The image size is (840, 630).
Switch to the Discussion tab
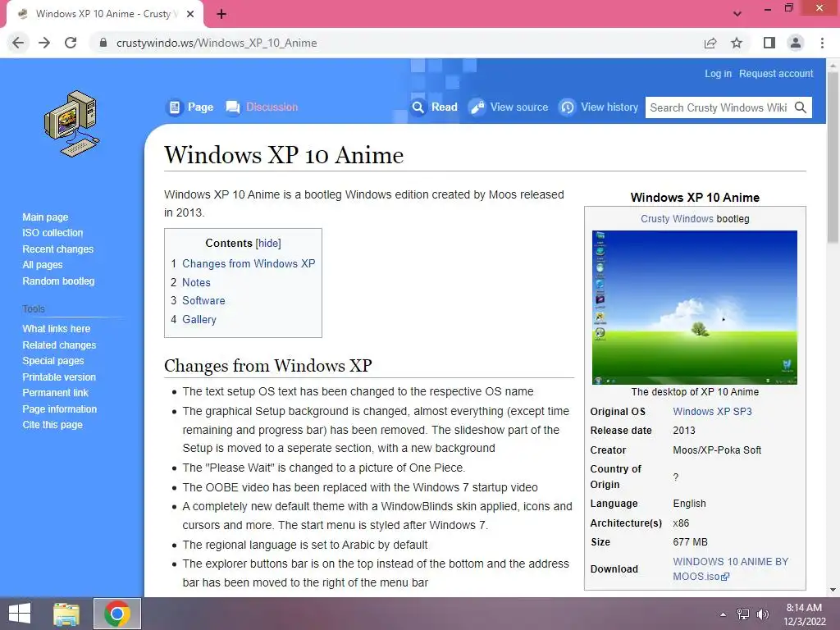[262, 107]
